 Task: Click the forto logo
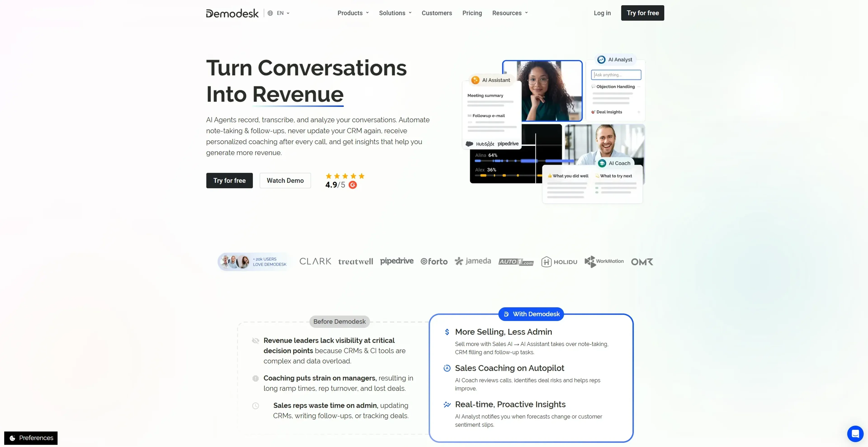434,262
